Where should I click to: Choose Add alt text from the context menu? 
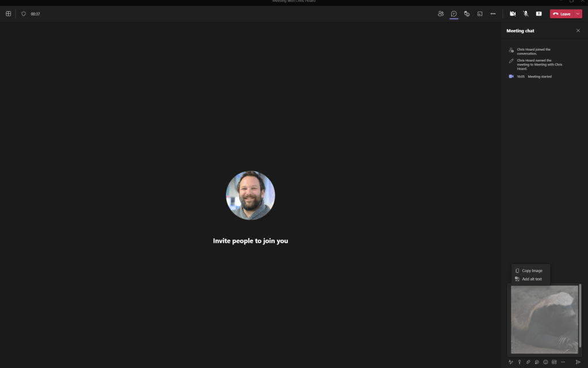(x=532, y=279)
